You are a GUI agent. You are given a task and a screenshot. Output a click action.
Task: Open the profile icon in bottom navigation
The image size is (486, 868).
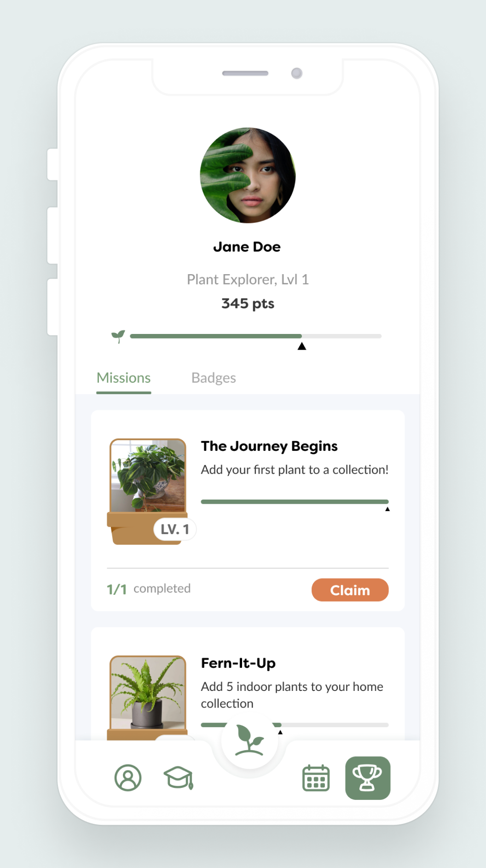[128, 778]
